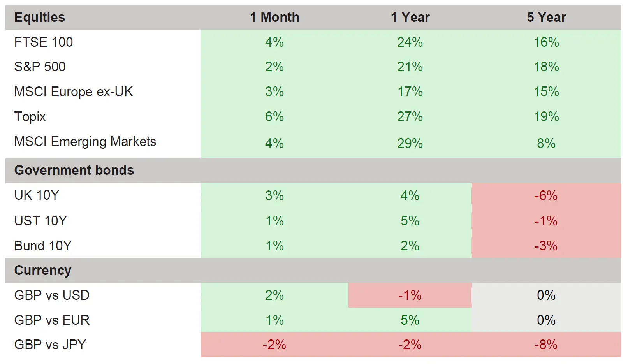Image resolution: width=628 pixels, height=364 pixels.
Task: Select the MSCI Emerging Markets label
Action: point(85,141)
